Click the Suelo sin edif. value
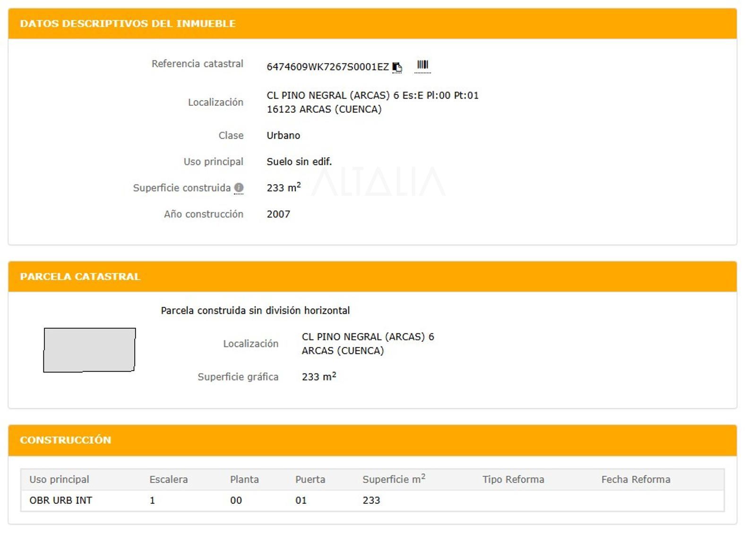Image resolution: width=756 pixels, height=533 pixels. tap(299, 162)
